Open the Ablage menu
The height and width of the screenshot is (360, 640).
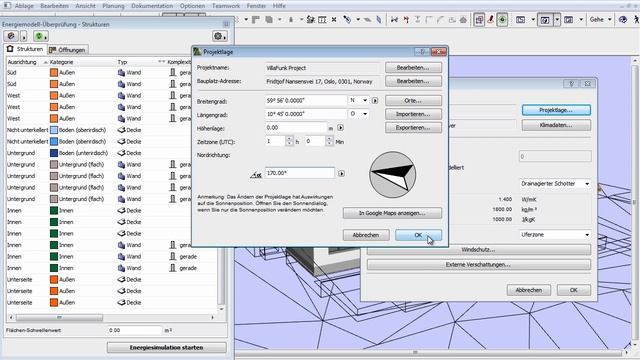pyautogui.click(x=24, y=6)
